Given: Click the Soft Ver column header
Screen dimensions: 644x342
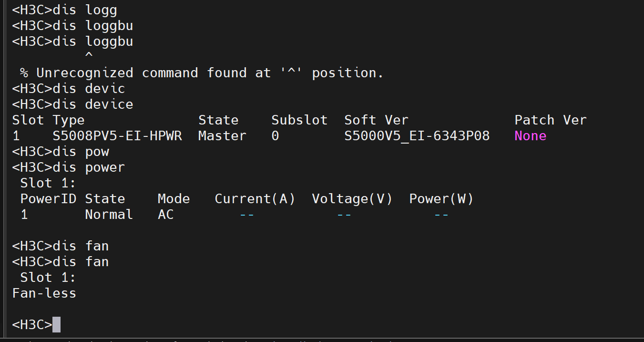Looking at the screenshot, I should 376,120.
